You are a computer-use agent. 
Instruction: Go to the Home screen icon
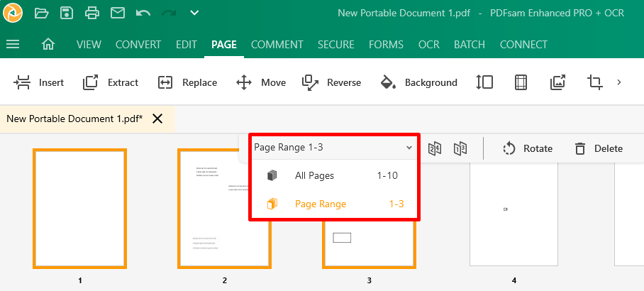tap(48, 44)
